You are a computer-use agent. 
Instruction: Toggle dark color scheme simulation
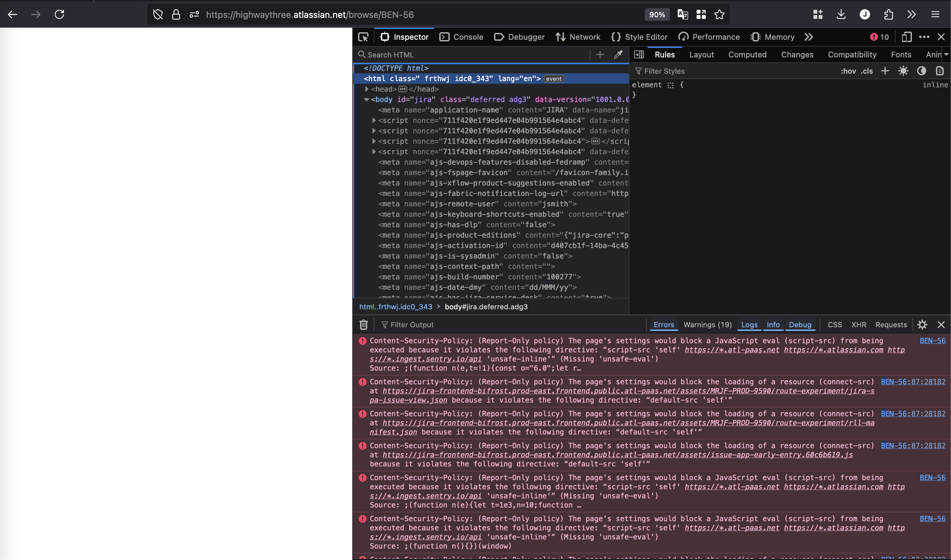pos(922,71)
